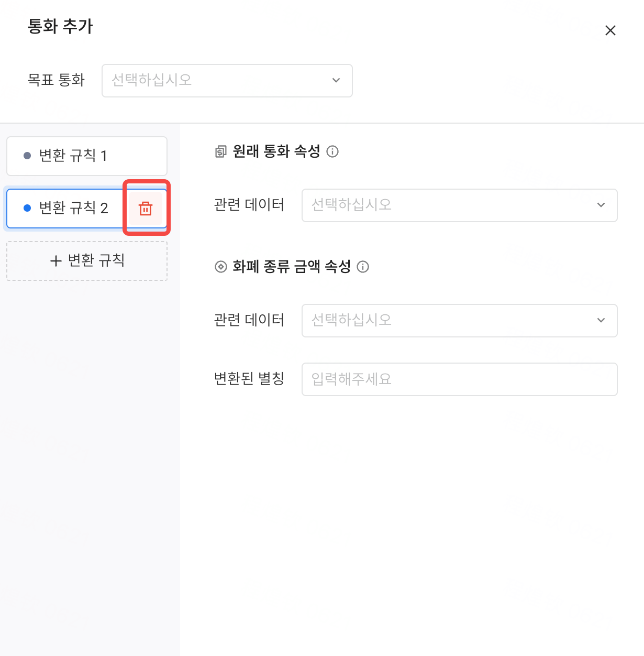Expand 관련 데이터 dropdown under 원래 통화 속성
This screenshot has width=644, height=656.
coord(459,205)
